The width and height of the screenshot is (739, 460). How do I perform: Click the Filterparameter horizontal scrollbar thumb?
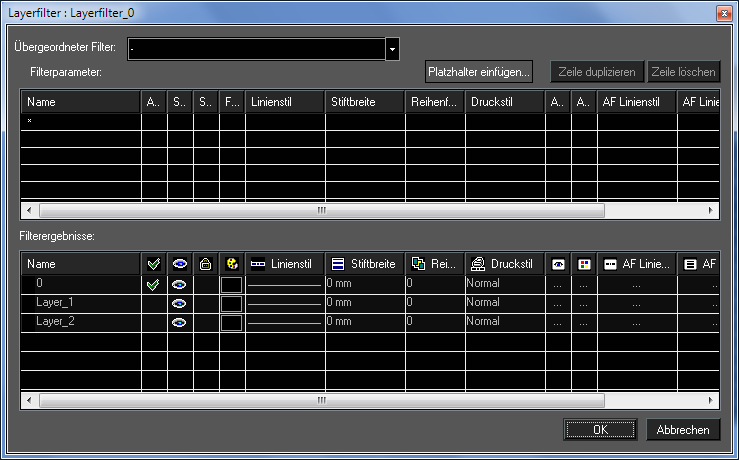click(x=322, y=210)
